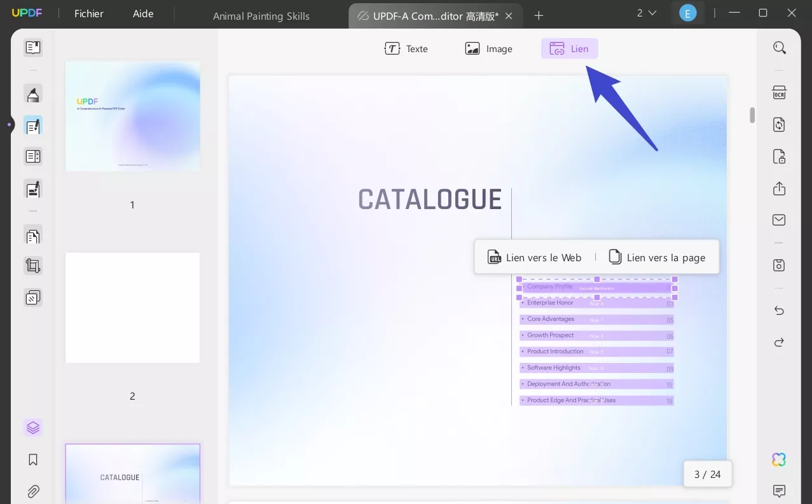Select the CATALOGUE page 3 thumbnail
812x504 pixels.
pos(132,473)
